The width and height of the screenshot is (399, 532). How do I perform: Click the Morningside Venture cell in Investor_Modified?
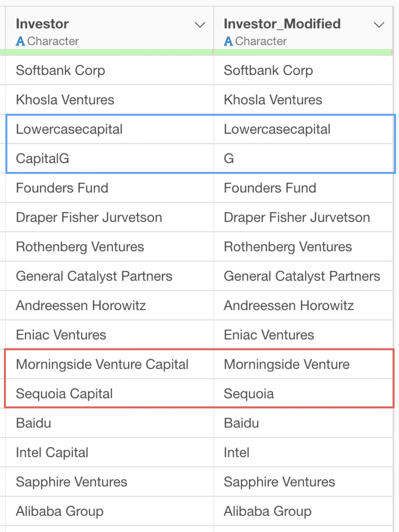pos(287,364)
